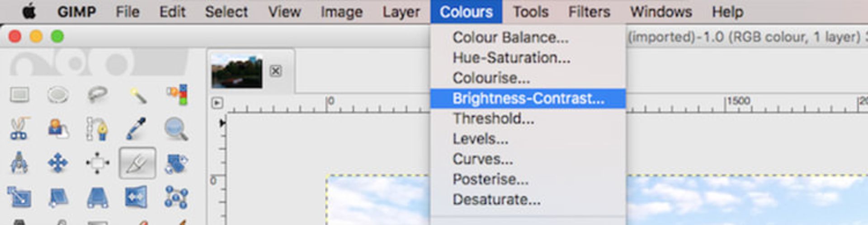
Task: Select the Scissors Select tool
Action: (x=19, y=129)
